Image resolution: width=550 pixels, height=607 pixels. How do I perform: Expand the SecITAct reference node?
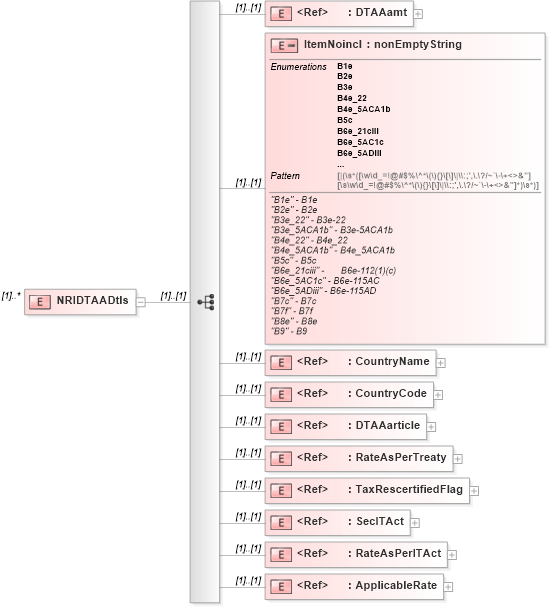point(415,523)
